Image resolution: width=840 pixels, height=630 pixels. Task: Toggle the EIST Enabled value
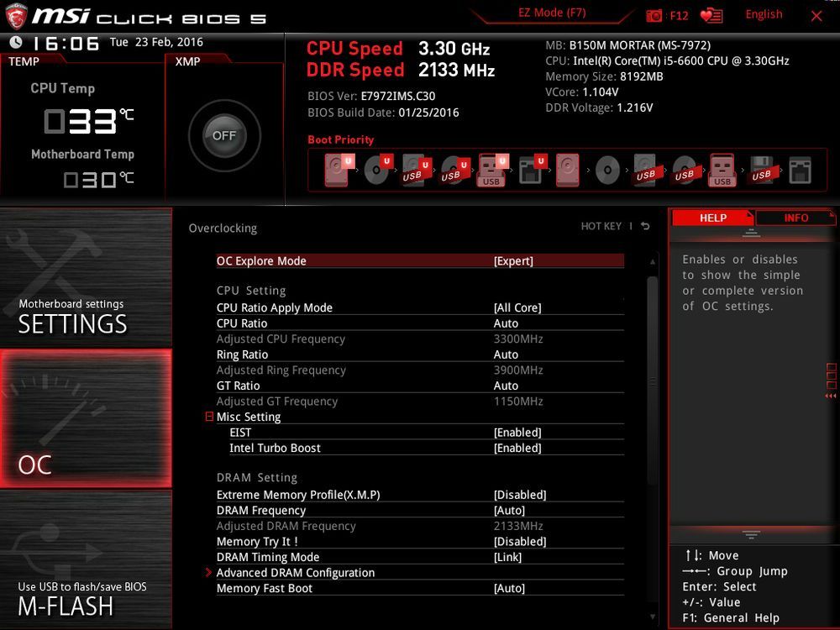point(517,433)
